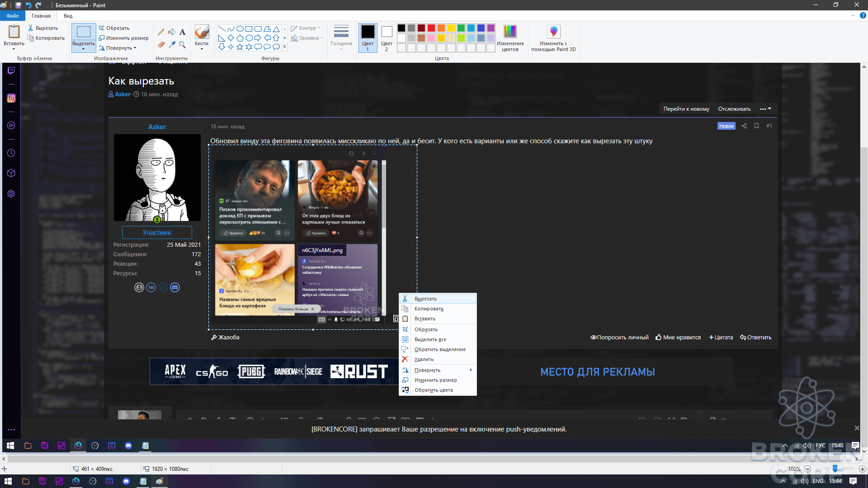Collapse the ribbon with chevron

click(x=853, y=15)
